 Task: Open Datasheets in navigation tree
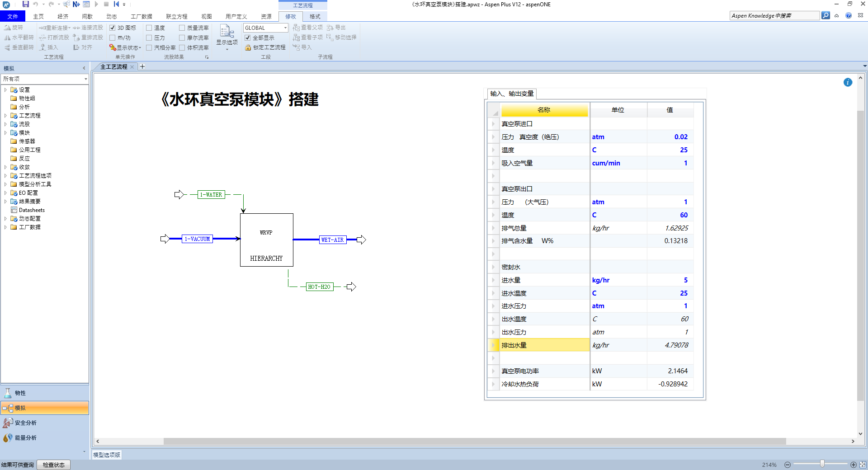[x=32, y=210]
